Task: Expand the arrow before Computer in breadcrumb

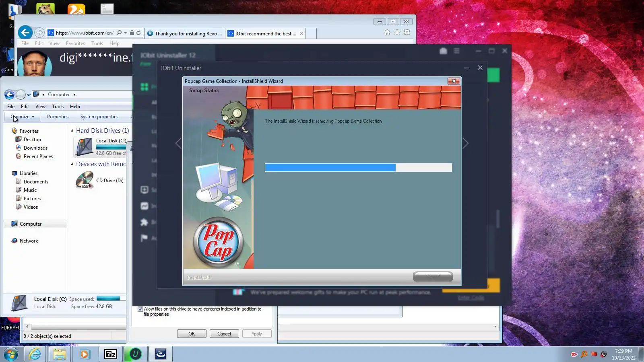Action: coord(43,95)
